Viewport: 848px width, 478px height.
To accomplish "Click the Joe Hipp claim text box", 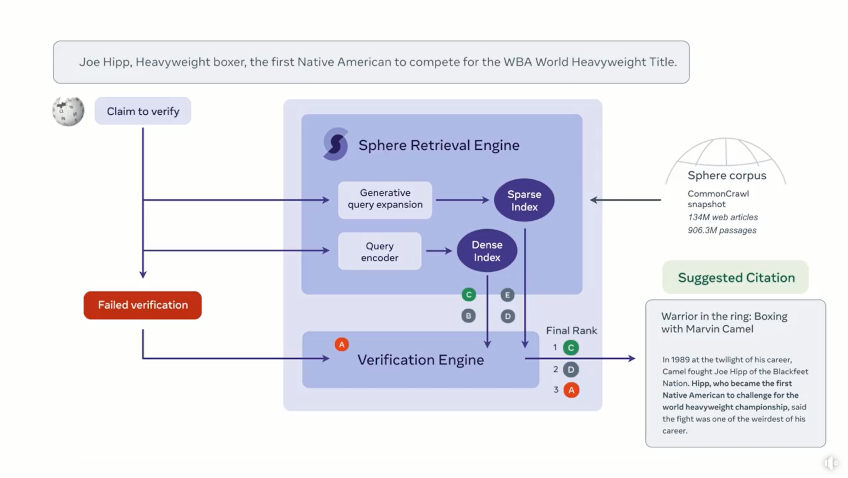I will click(x=372, y=62).
